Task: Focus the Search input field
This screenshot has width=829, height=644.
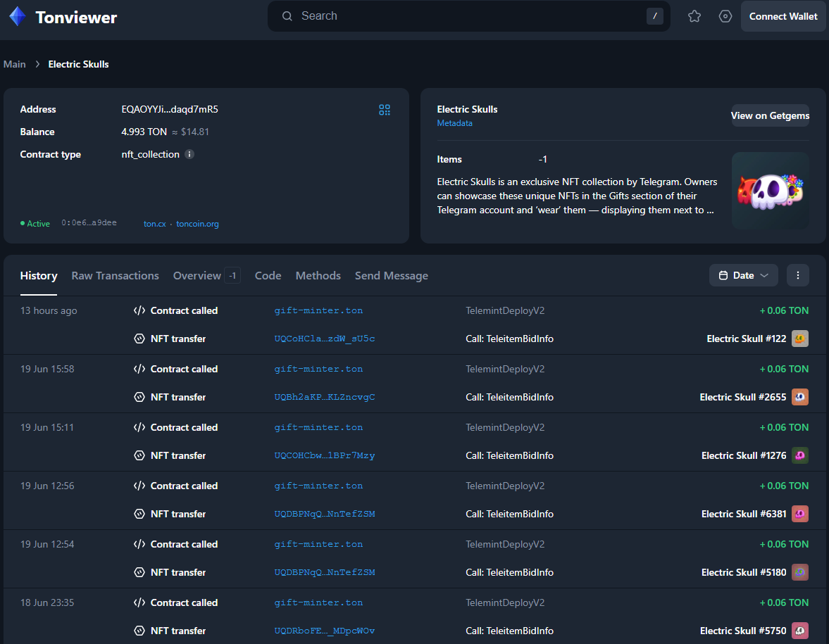Action: pyautogui.click(x=465, y=16)
